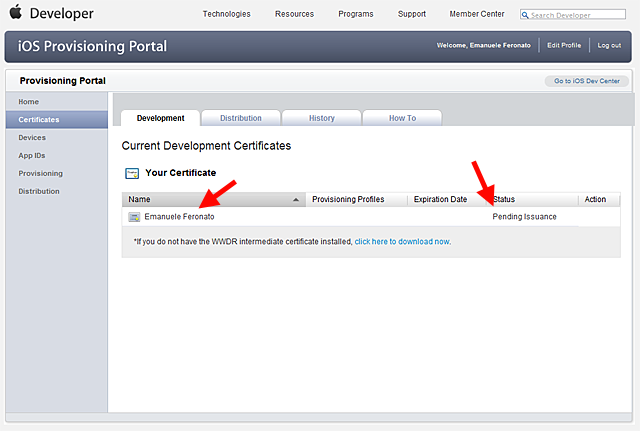Open the Programs menu
This screenshot has height=431, width=640.
tap(355, 14)
